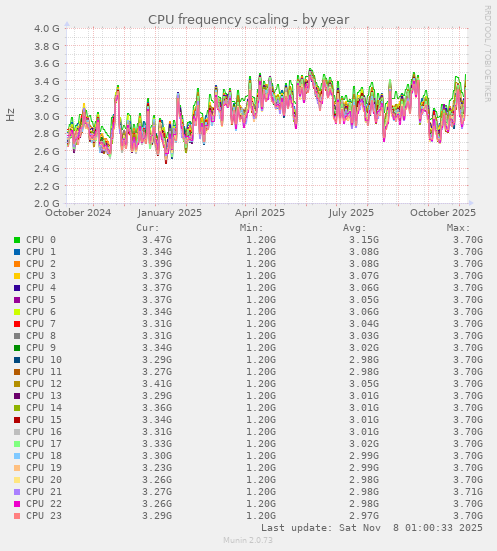
Task: Click the CPU 6 lime legend swatch
Action: coord(17,312)
